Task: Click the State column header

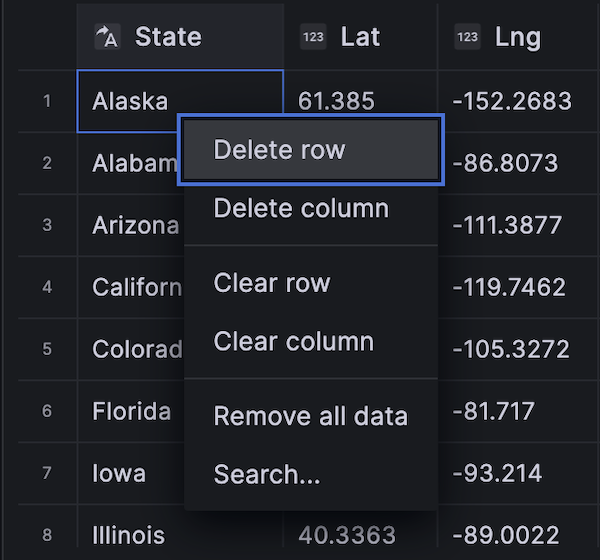Action: click(x=168, y=37)
